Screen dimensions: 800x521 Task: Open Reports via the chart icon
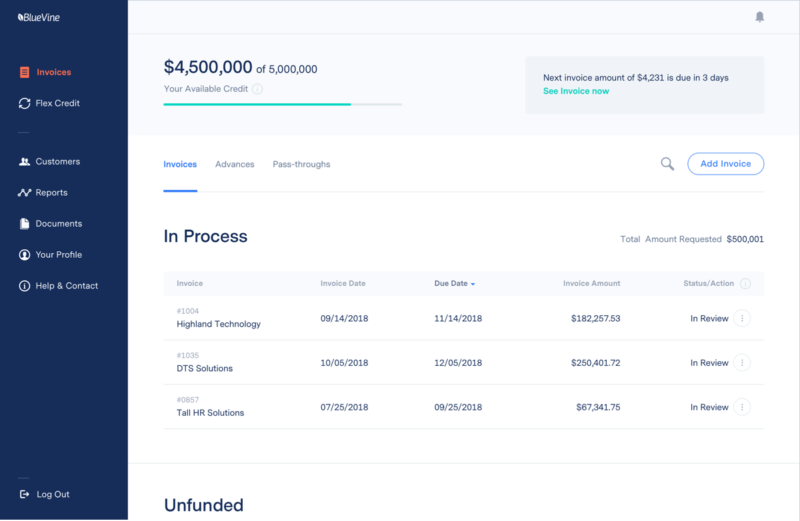pyautogui.click(x=25, y=192)
